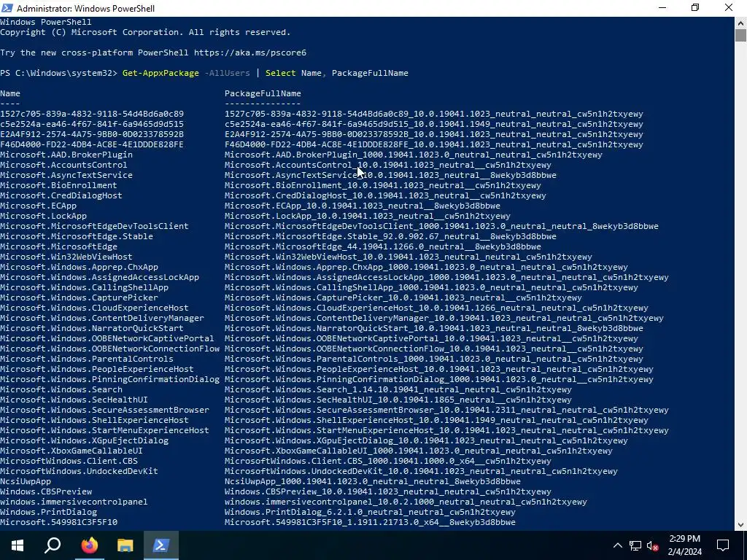Open the Windows Start menu
The height and width of the screenshot is (560, 747).
tap(18, 545)
